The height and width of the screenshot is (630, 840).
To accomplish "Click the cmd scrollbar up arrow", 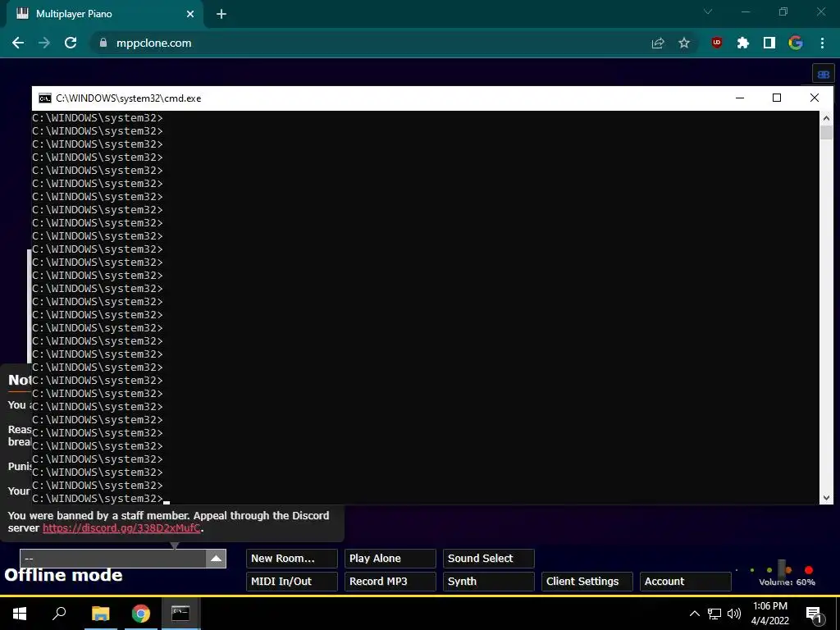I will coord(826,118).
